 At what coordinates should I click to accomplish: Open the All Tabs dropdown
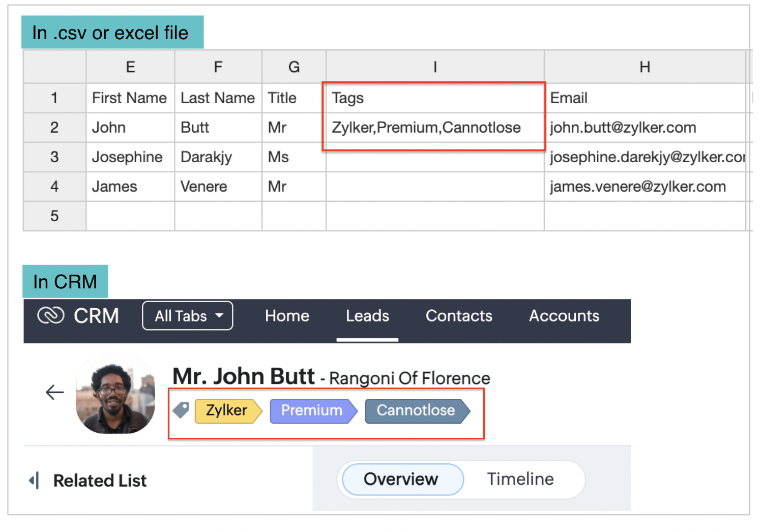(x=187, y=316)
